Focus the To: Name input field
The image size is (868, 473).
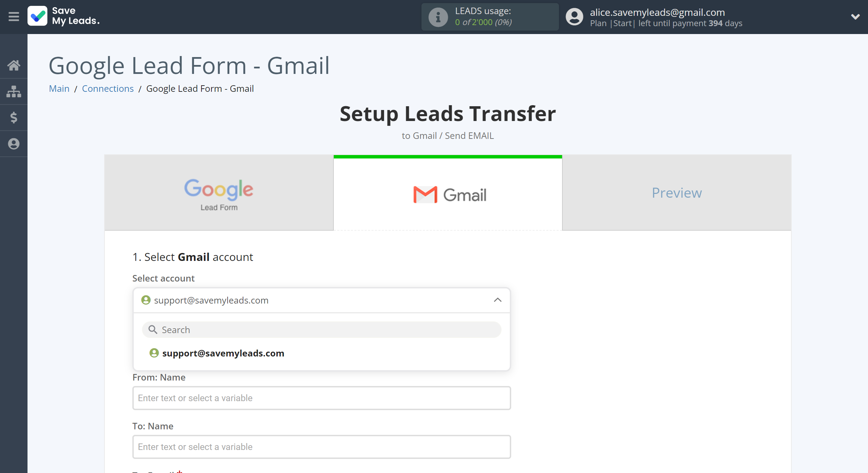pos(321,447)
